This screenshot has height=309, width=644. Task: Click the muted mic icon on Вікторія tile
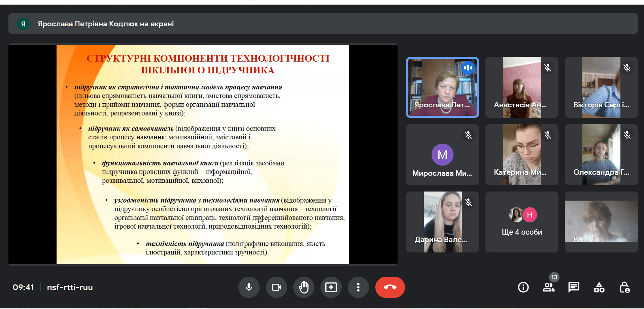point(627,68)
